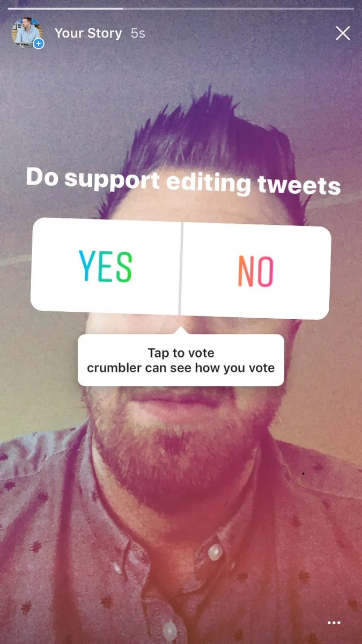The width and height of the screenshot is (362, 644).
Task: Click "crumbler can see how you vote" text
Action: [181, 368]
